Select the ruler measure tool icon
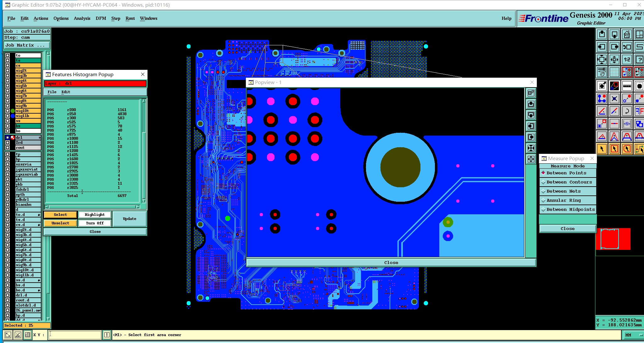Screen dimensions: 644x343 pos(627,86)
